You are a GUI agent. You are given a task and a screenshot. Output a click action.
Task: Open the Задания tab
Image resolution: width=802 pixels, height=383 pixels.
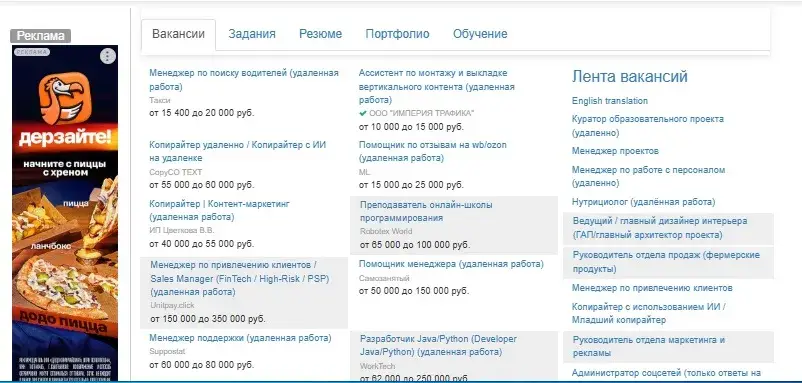(252, 34)
